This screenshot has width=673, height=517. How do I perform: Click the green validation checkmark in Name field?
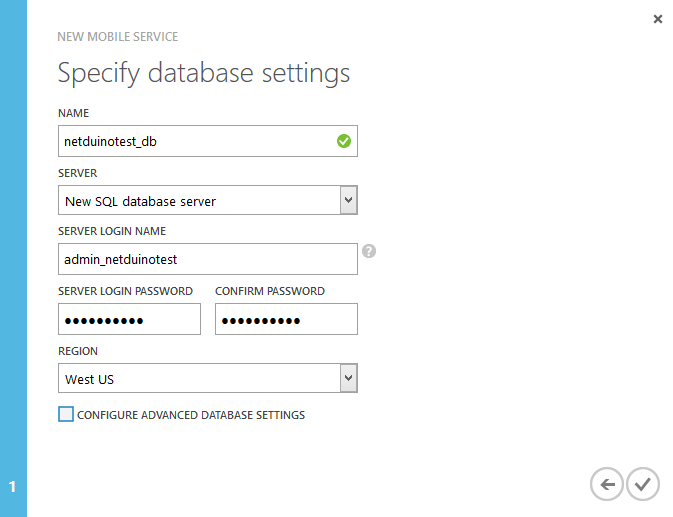pyautogui.click(x=344, y=141)
